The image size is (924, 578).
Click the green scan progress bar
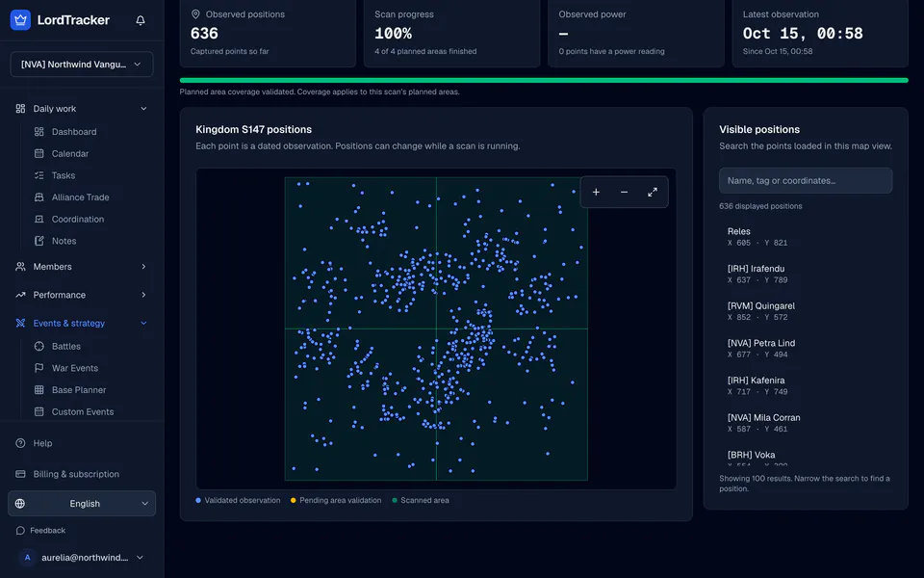point(544,80)
